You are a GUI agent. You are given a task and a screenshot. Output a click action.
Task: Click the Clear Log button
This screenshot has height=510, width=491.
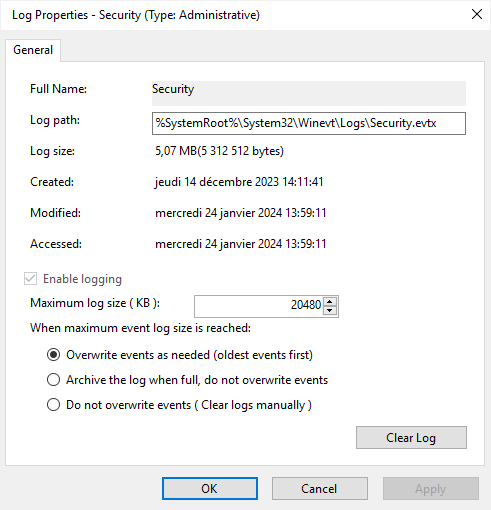tap(411, 437)
